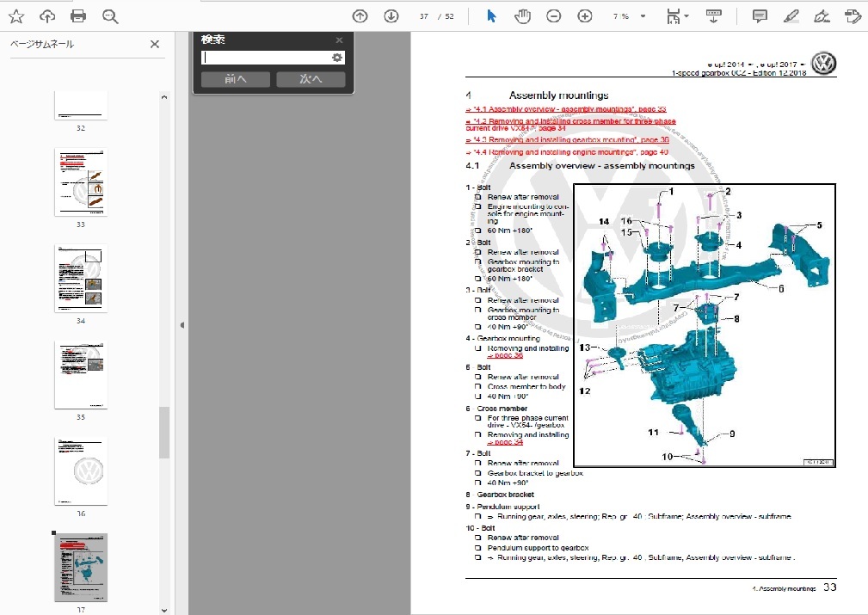Zoom out with the minus icon
Screen dimensions: 868x615
point(554,16)
